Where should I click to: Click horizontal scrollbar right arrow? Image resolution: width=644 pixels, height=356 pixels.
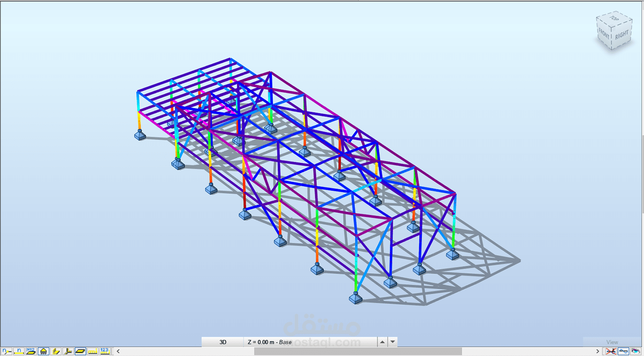coord(598,351)
